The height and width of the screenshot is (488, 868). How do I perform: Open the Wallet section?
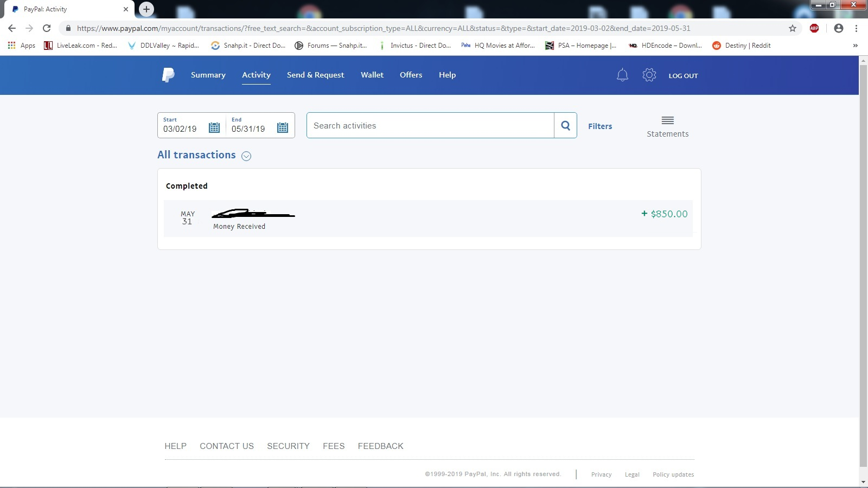pyautogui.click(x=372, y=75)
